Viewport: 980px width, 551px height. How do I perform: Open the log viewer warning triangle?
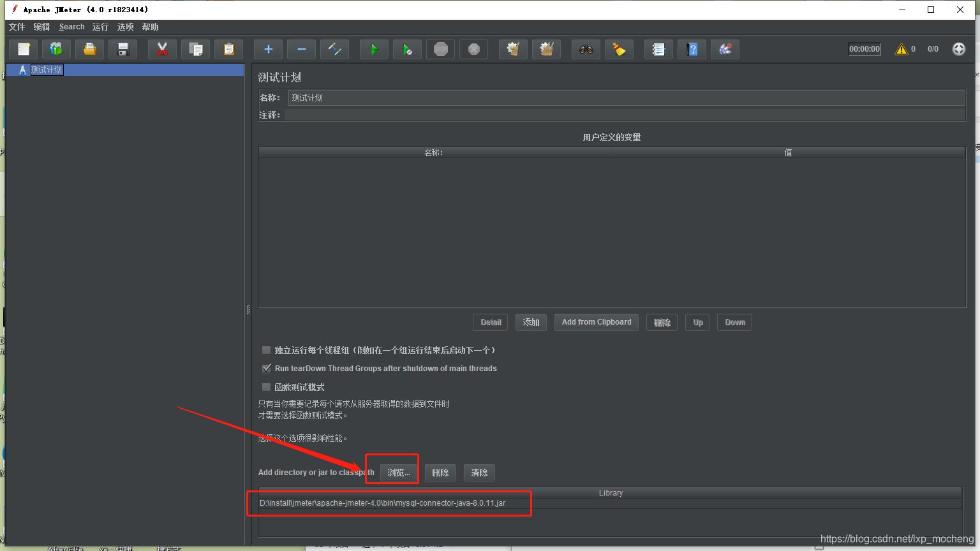click(902, 49)
